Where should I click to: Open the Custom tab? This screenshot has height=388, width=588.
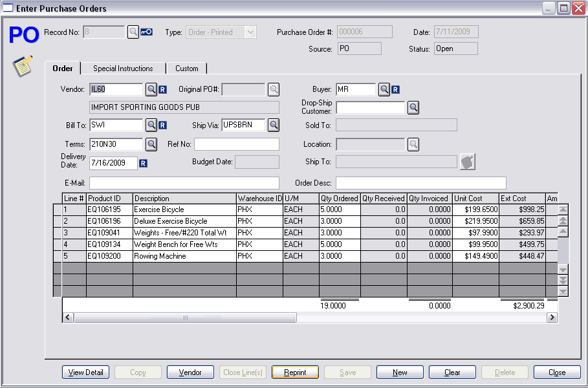pos(187,69)
